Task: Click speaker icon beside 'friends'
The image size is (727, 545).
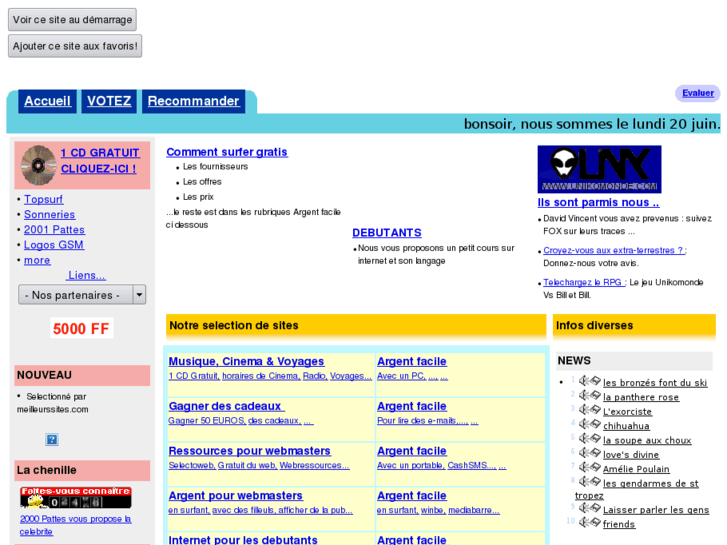Action: point(584,522)
